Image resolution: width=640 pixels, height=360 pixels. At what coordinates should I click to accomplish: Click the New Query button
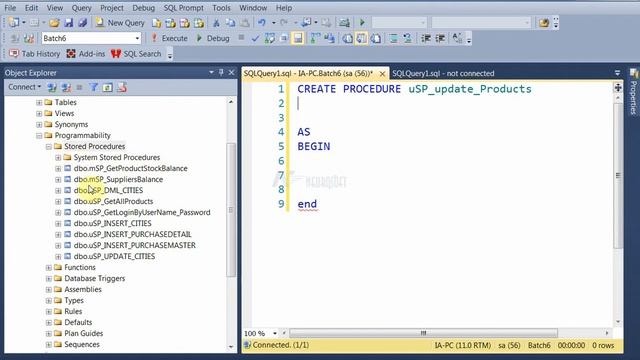(x=120, y=23)
